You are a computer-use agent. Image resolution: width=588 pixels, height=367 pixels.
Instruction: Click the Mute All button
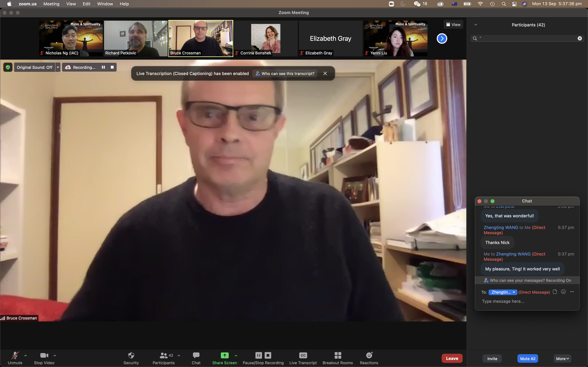pos(527,358)
